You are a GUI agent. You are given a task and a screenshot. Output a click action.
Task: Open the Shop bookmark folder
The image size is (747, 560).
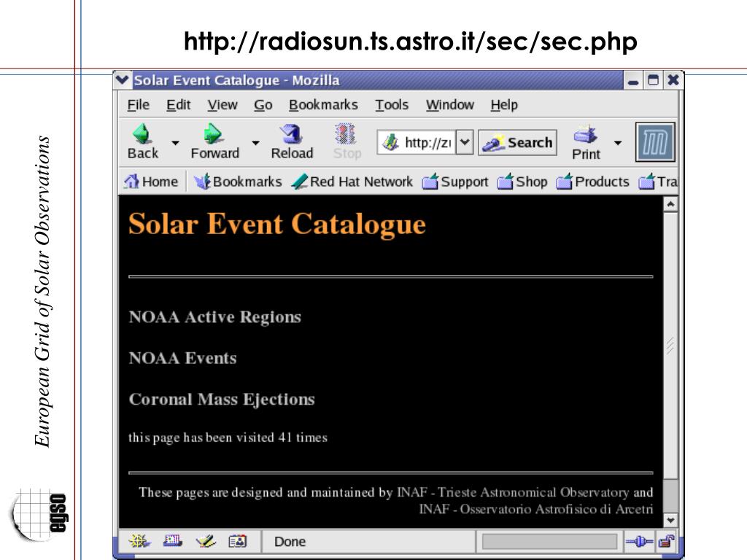click(522, 182)
